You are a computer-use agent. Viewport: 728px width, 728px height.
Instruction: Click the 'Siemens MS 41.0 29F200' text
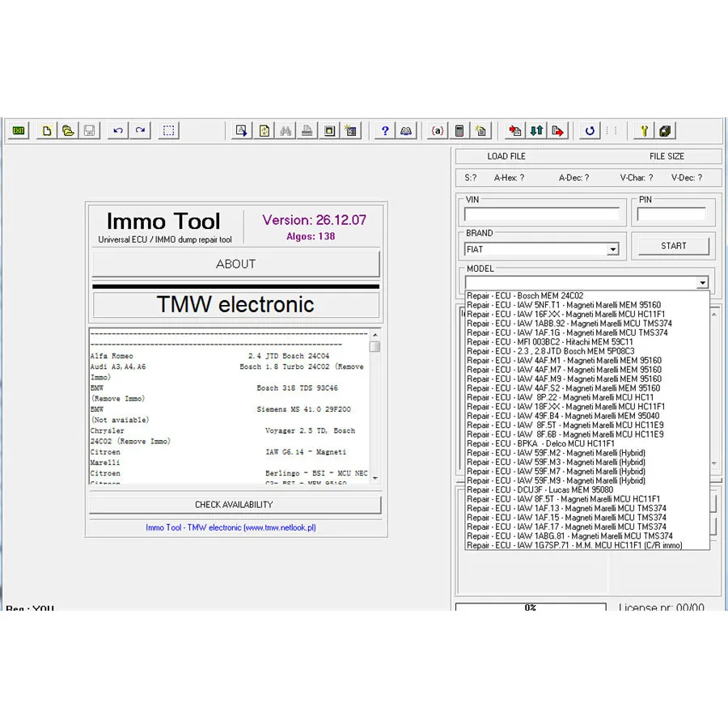click(303, 409)
